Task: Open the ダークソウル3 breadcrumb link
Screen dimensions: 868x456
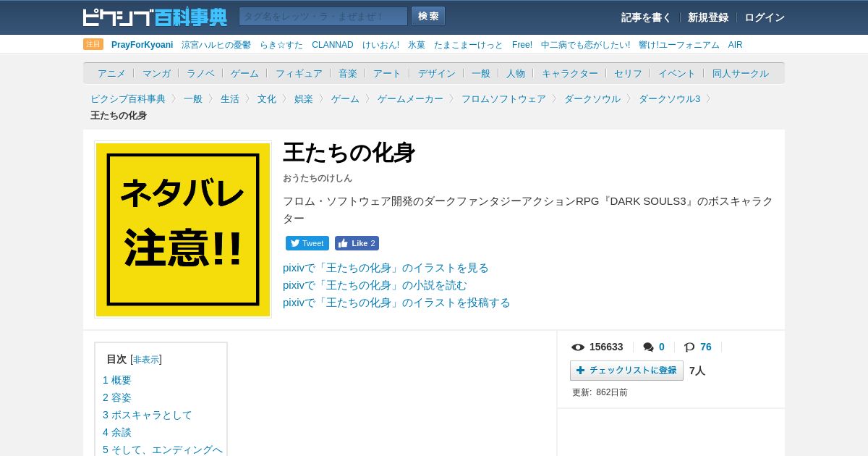Action: pyautogui.click(x=670, y=98)
